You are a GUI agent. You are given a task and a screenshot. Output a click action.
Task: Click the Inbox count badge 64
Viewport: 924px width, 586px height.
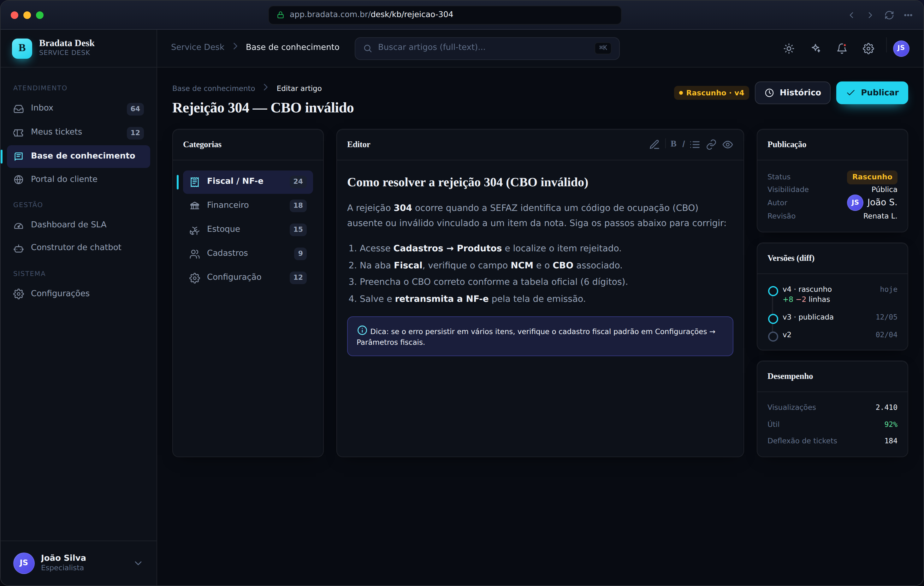[x=135, y=109]
